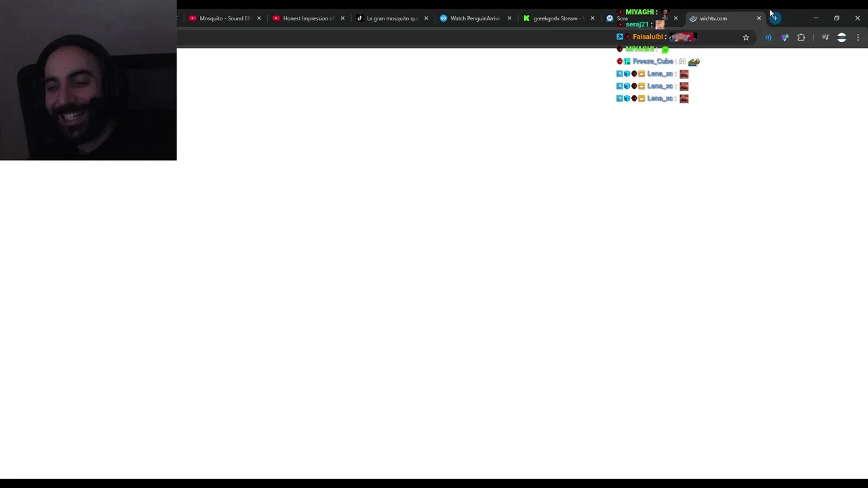Open the media controls music icon

click(825, 37)
